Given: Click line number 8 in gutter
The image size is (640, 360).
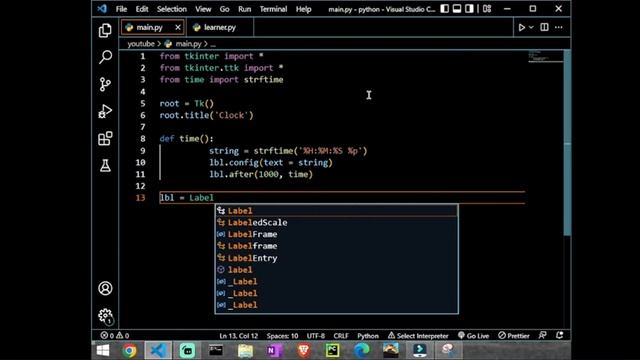Looking at the screenshot, I should coord(142,139).
